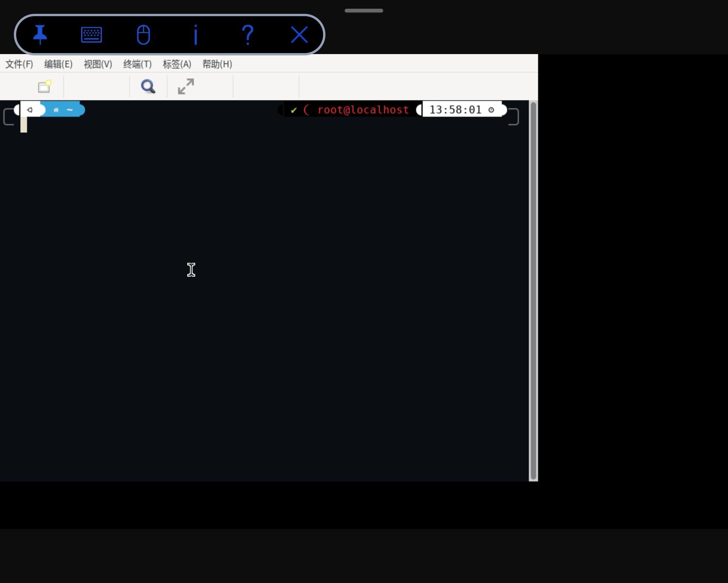Click the root@localhost prompt text
The height and width of the screenshot is (583, 728).
363,110
